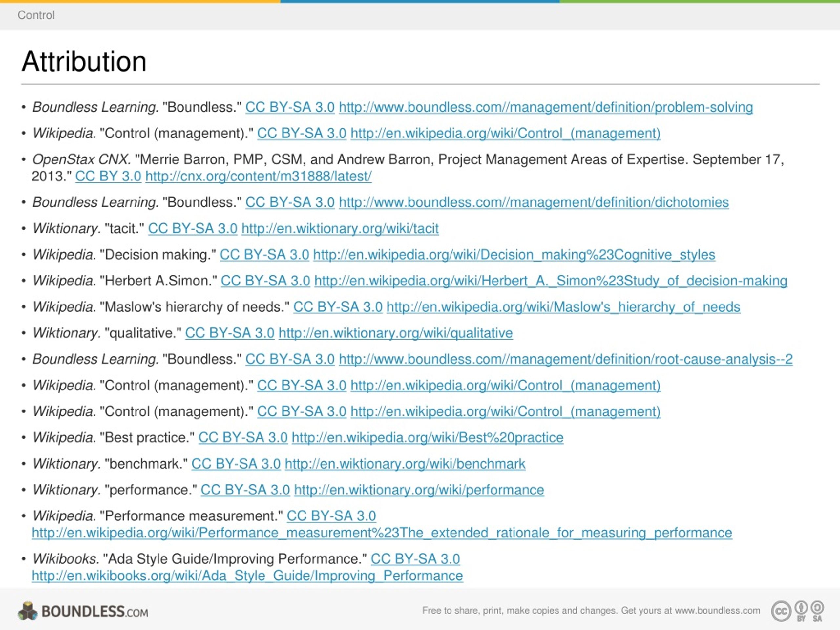Open the cnx.org m31888 link
This screenshot has height=630, width=840.
point(258,176)
